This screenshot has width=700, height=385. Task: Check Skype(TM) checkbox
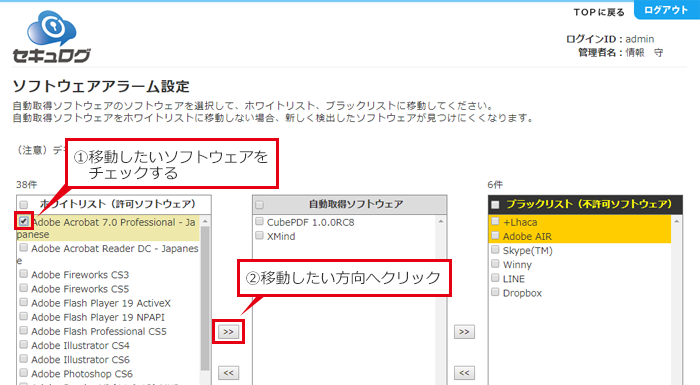coord(495,249)
